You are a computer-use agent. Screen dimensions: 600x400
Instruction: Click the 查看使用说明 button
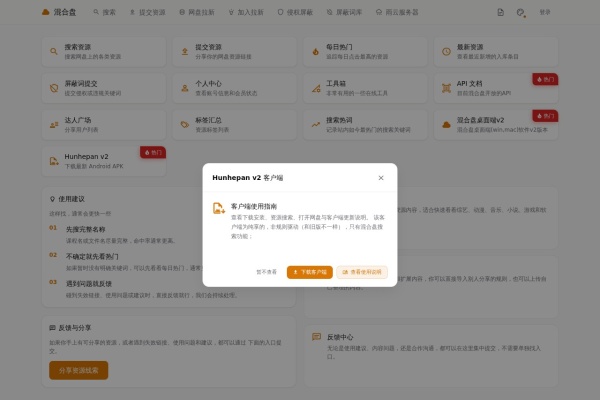pyautogui.click(x=362, y=272)
